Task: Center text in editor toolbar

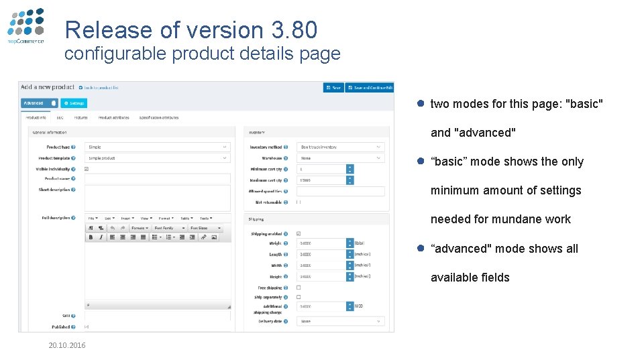Action: pyautogui.click(x=122, y=237)
